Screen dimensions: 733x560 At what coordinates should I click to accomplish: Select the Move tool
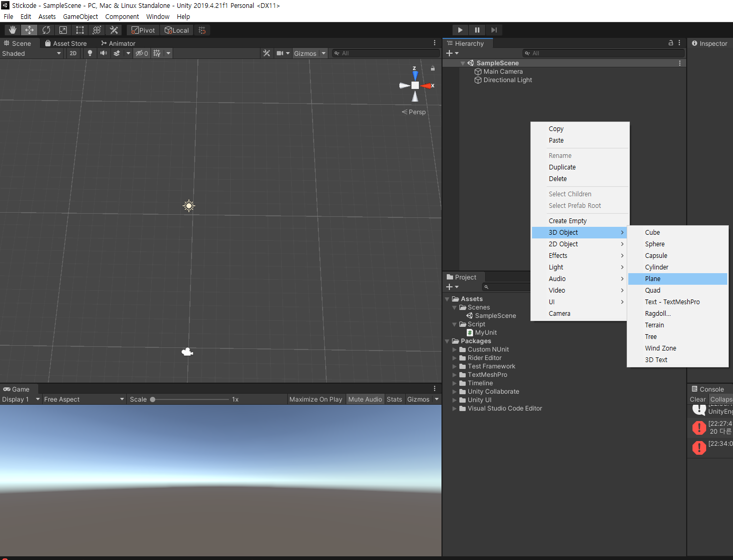[29, 30]
